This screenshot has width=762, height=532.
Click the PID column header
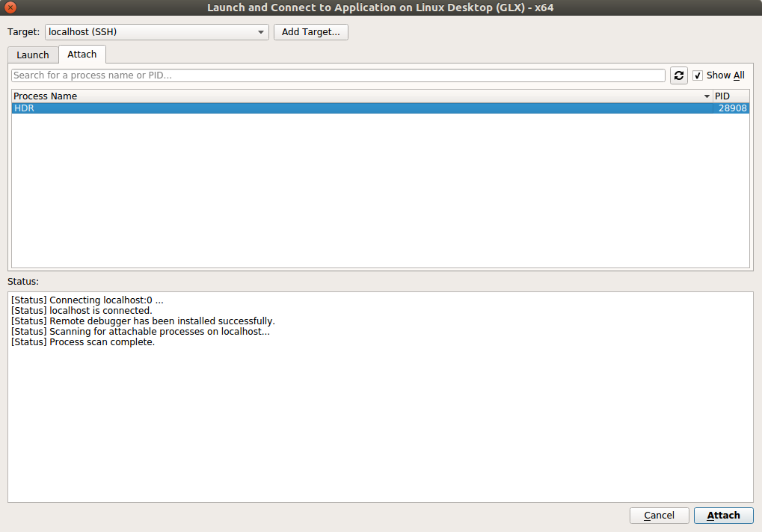731,96
